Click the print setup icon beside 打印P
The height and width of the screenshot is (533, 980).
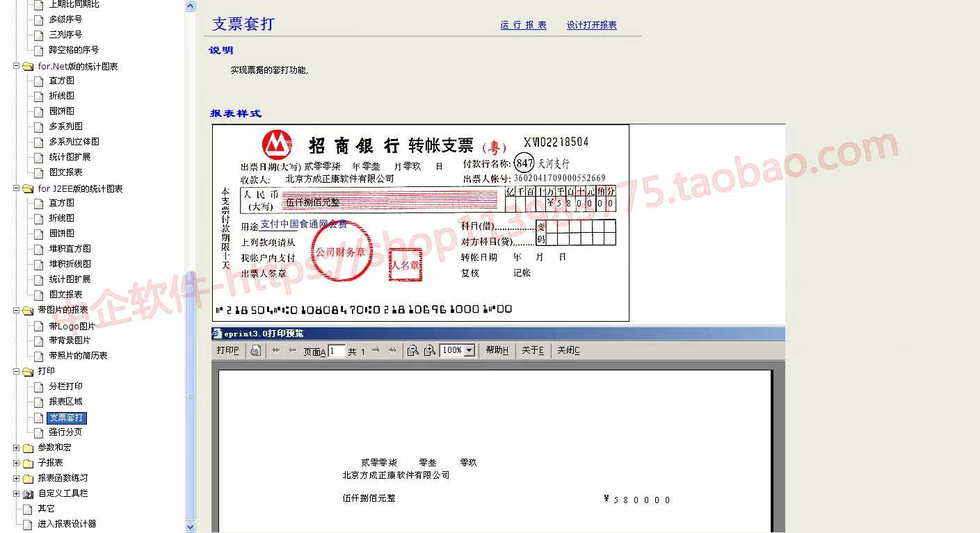pyautogui.click(x=255, y=351)
